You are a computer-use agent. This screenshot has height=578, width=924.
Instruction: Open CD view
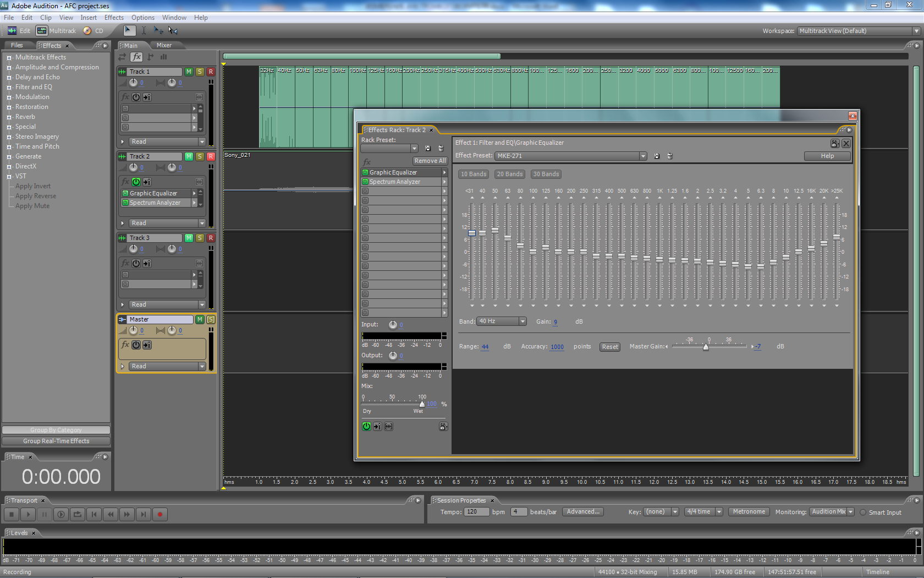point(94,31)
